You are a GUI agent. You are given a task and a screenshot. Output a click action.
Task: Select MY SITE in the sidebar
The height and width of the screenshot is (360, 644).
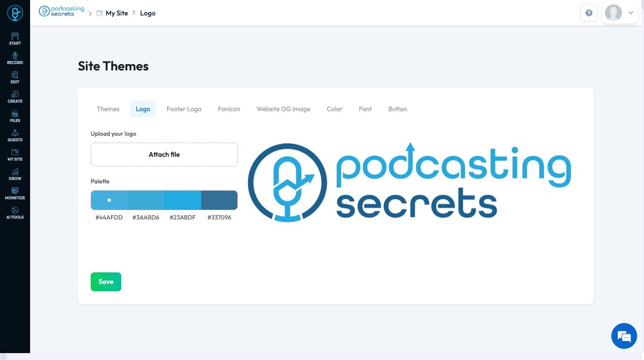coord(15,155)
